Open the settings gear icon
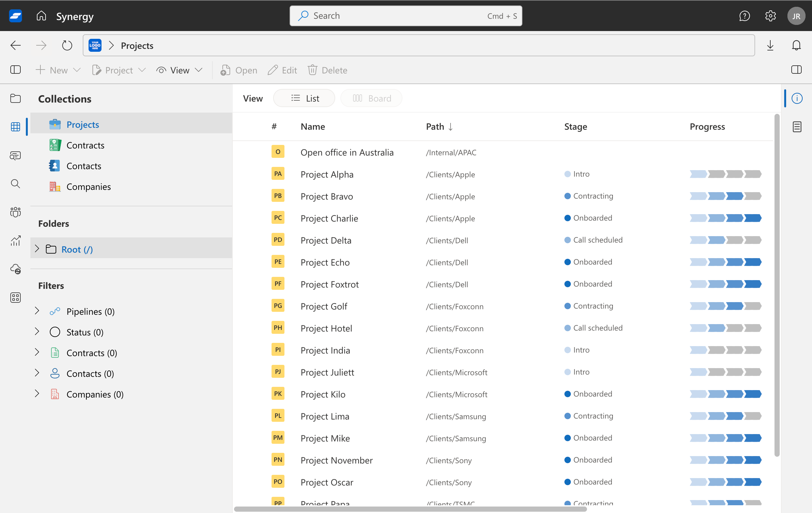Image resolution: width=812 pixels, height=513 pixels. pyautogui.click(x=770, y=16)
